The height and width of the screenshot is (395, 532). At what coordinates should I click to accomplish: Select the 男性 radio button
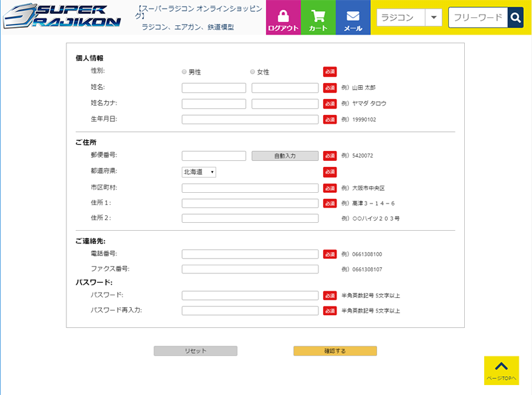[x=184, y=72]
